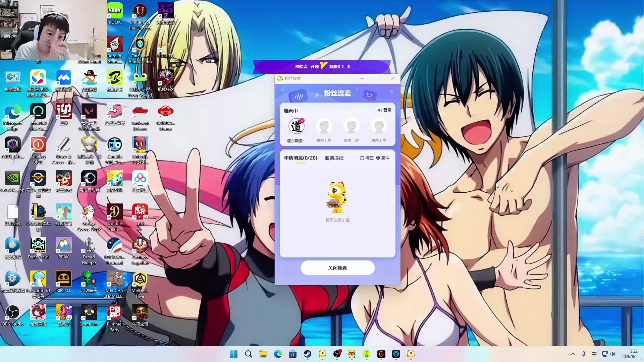Launch Pummel Party from desktop
Image resolution: width=644 pixels, height=362 pixels.
click(115, 318)
